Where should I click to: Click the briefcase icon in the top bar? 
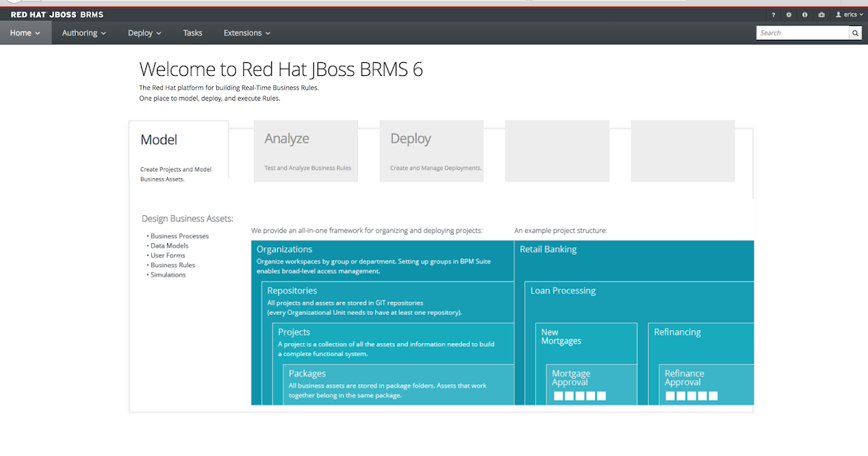820,14
